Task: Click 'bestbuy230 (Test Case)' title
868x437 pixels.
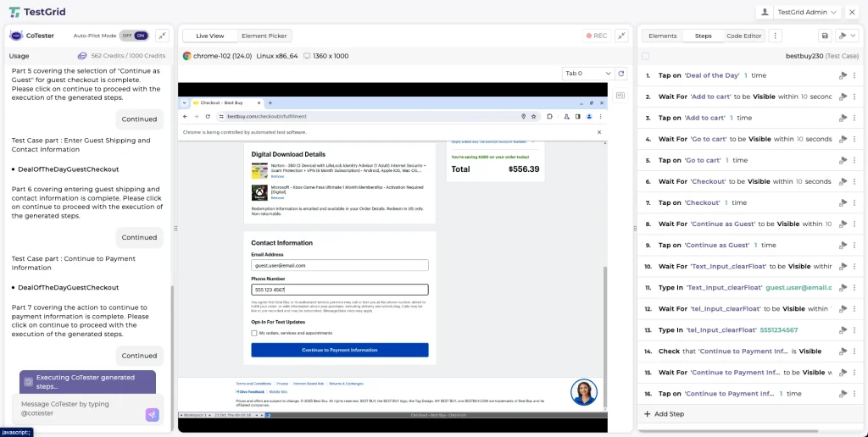Action: point(822,56)
